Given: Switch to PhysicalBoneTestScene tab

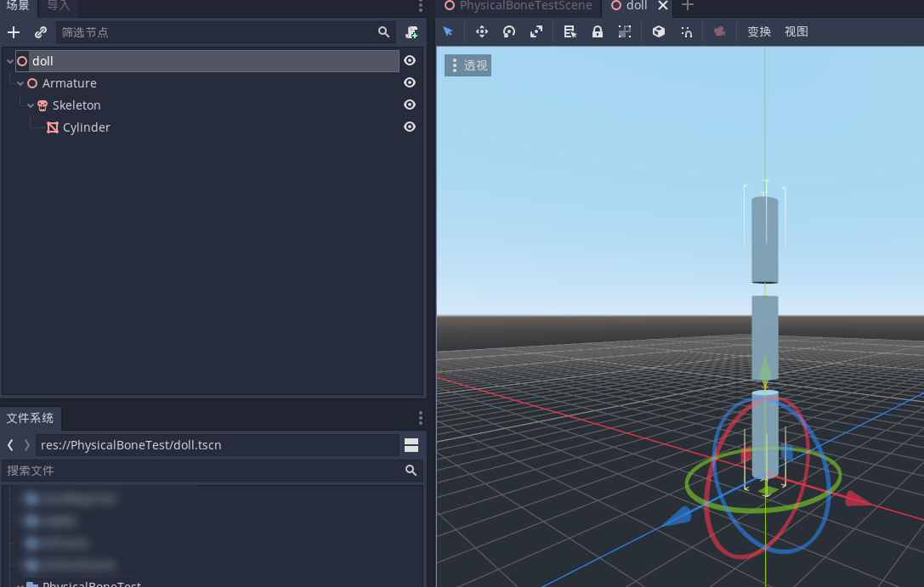Looking at the screenshot, I should click(519, 6).
